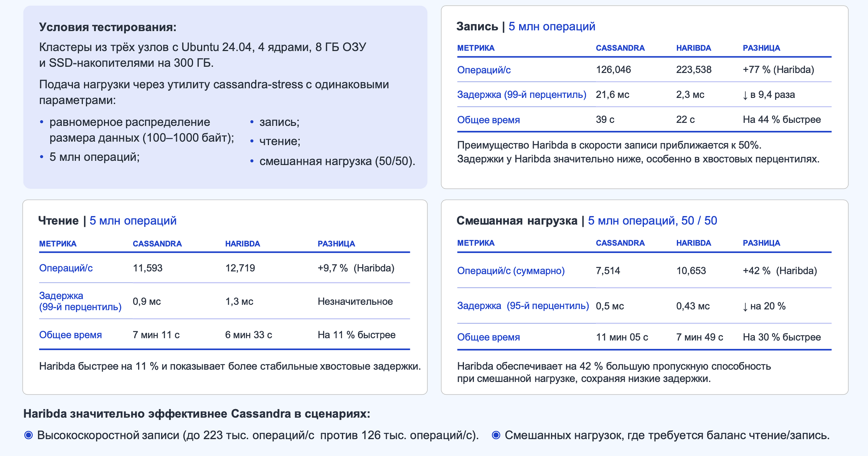Click the "0,43 мс" latency value

693,306
